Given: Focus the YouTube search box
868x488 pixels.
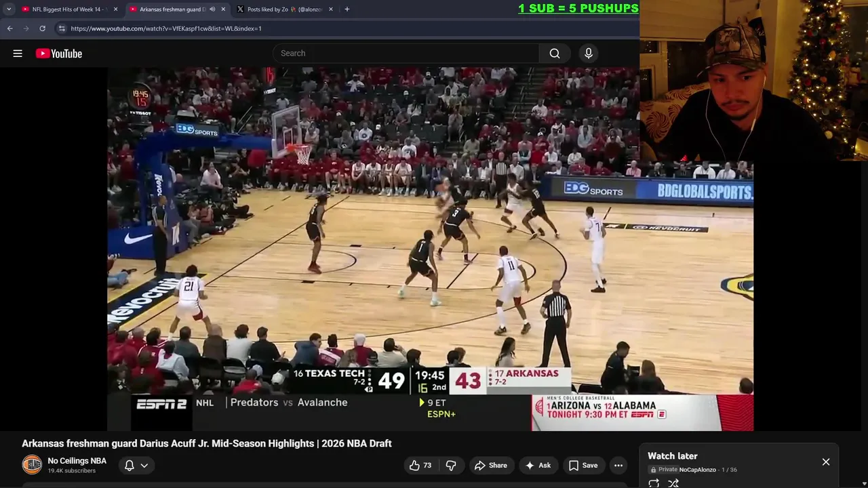Looking at the screenshot, I should pyautogui.click(x=406, y=54).
